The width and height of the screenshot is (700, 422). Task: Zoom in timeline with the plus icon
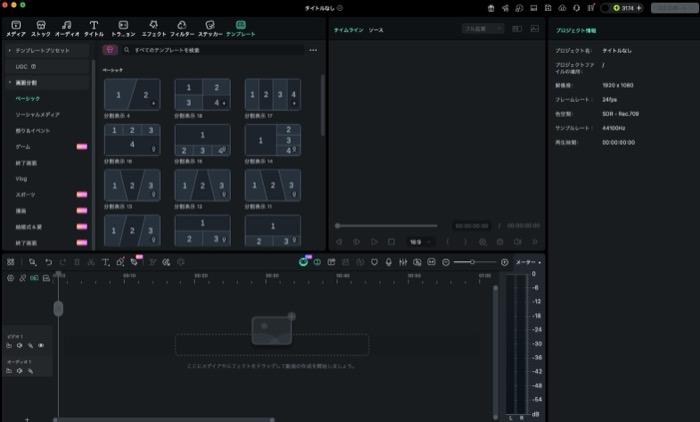coord(504,262)
